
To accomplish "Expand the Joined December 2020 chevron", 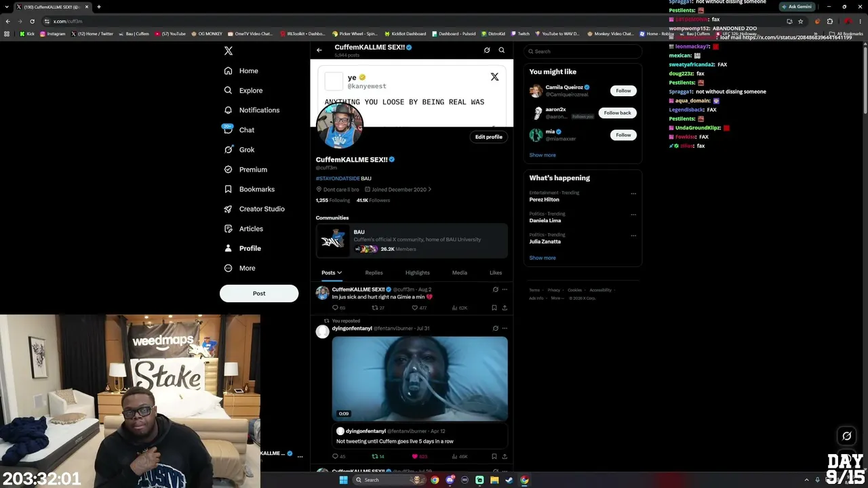I will [x=429, y=190].
